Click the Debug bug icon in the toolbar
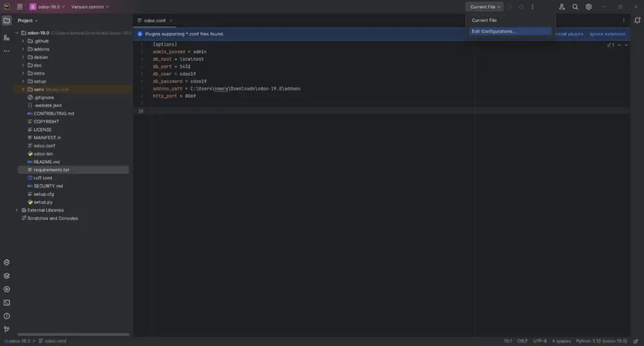 coord(521,7)
